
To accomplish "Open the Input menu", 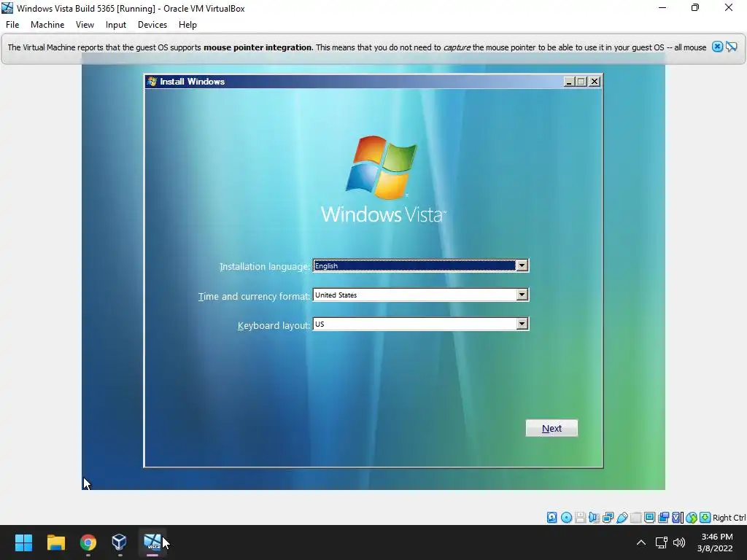I will click(116, 25).
